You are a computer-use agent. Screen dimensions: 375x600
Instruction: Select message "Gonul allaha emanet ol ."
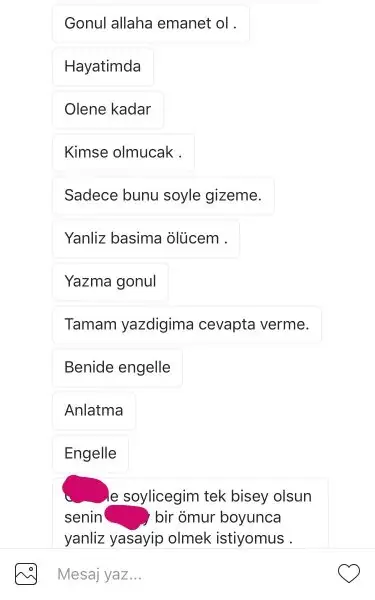pos(151,23)
